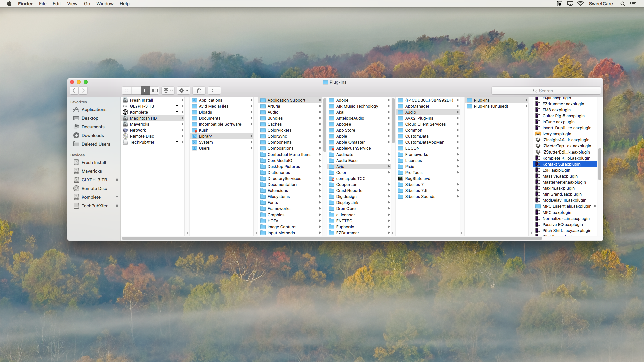Eject TechPubXfer in the sidebar

[x=117, y=206]
